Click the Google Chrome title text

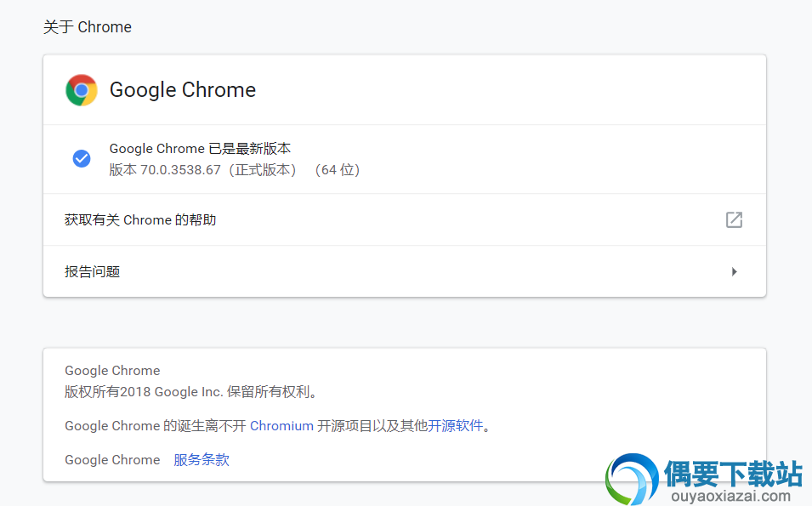click(183, 90)
